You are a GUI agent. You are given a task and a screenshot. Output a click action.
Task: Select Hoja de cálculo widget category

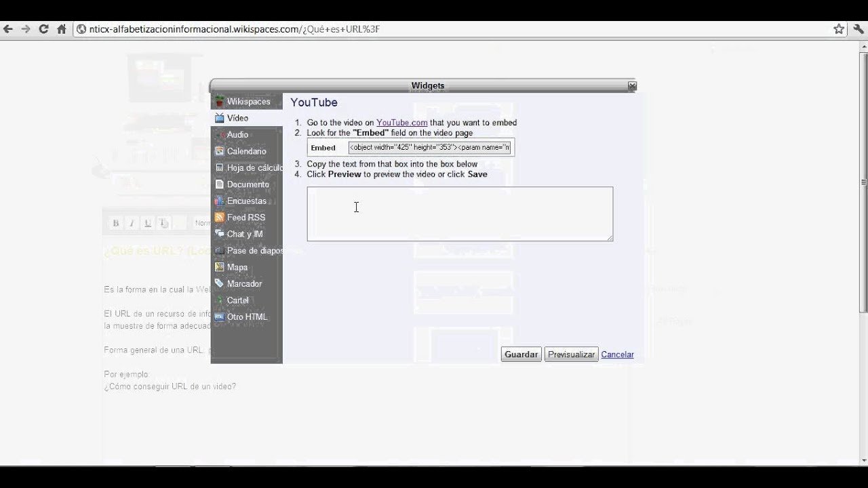(x=247, y=168)
